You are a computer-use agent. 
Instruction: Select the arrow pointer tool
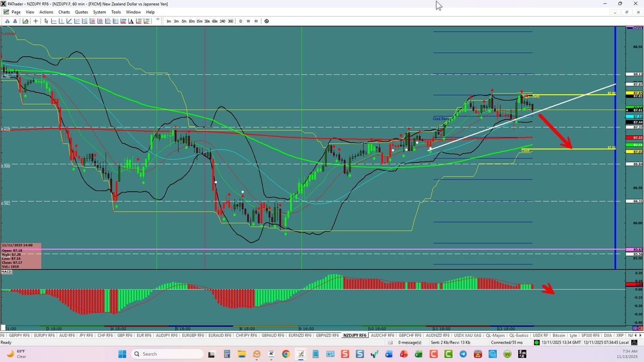(x=46, y=21)
